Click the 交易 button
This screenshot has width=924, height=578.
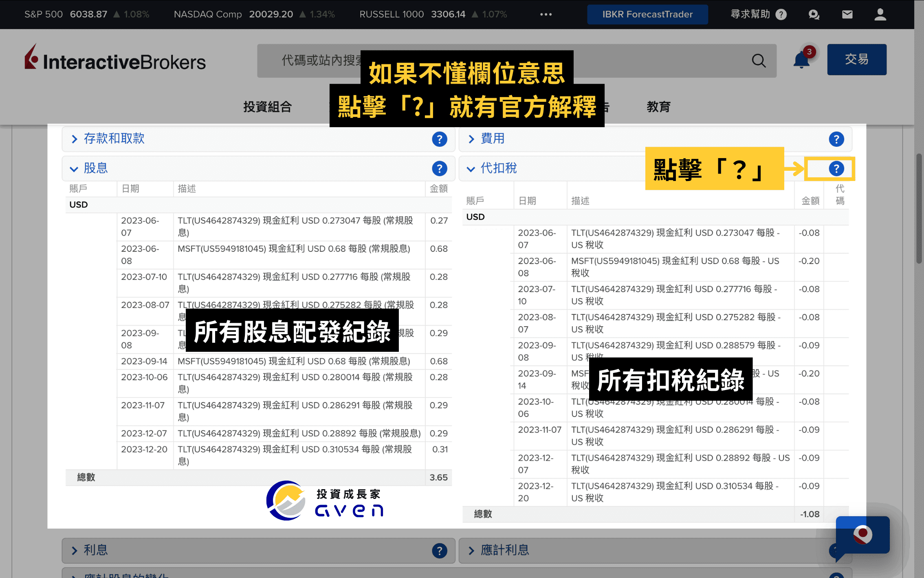(856, 60)
